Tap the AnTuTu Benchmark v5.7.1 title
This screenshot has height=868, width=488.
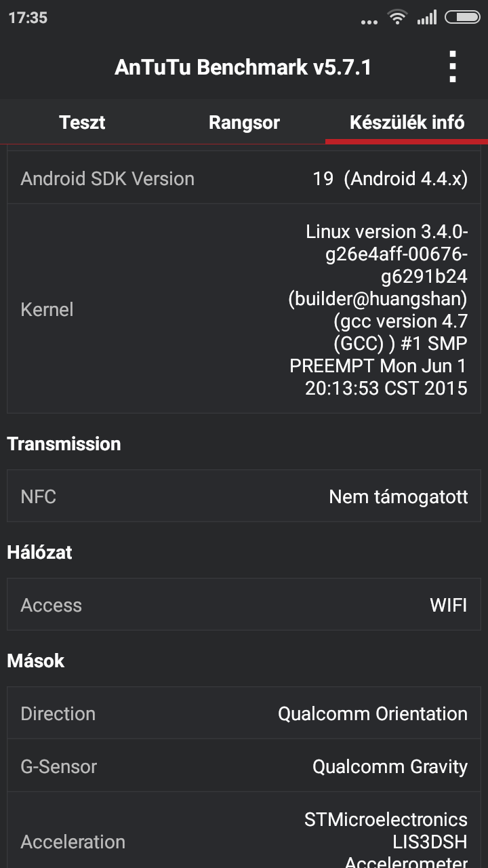coord(243,67)
